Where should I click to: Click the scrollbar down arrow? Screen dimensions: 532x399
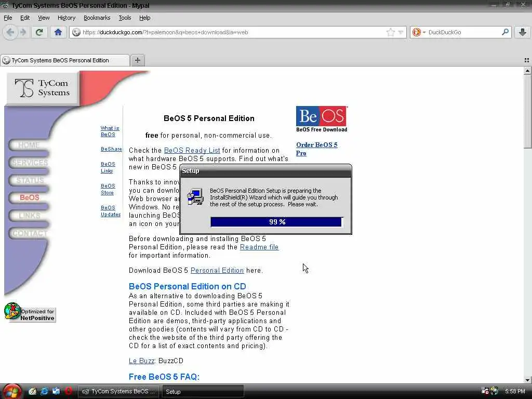coord(527,380)
